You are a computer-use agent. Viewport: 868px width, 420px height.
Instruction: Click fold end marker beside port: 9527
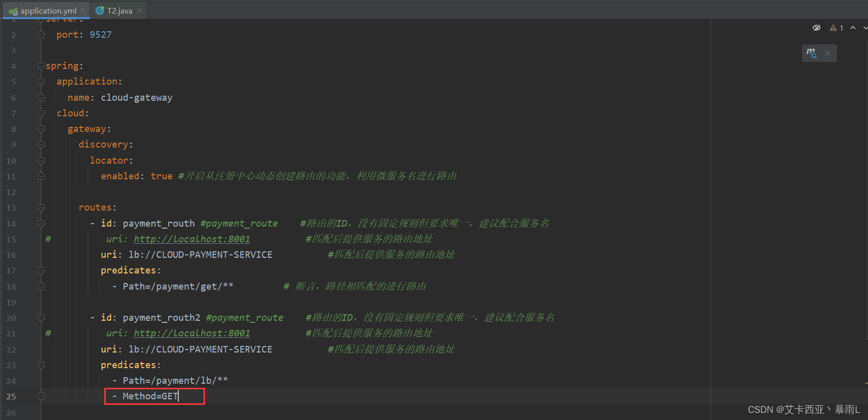tap(41, 35)
